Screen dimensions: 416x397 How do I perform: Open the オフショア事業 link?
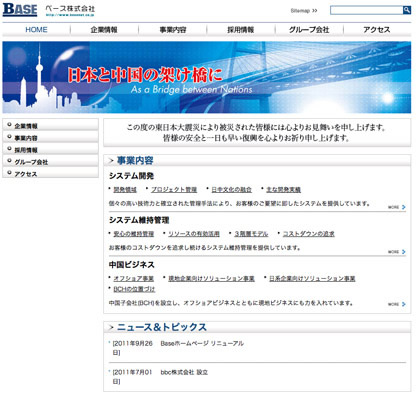(134, 278)
